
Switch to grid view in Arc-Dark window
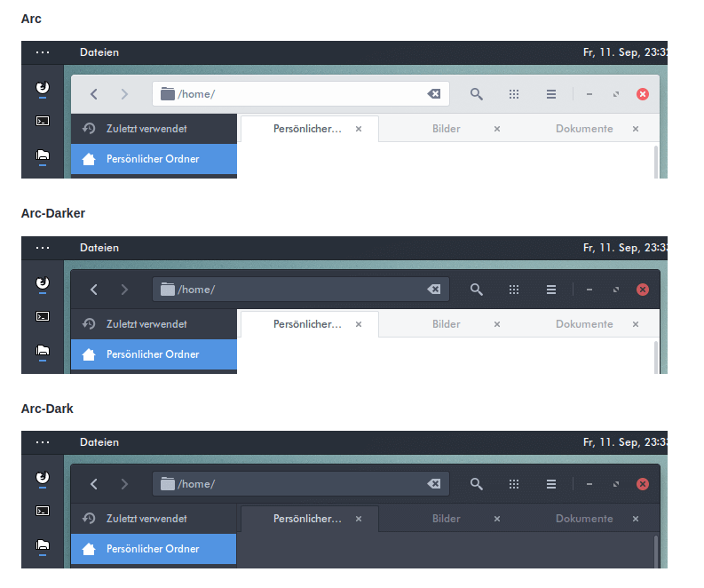pyautogui.click(x=514, y=484)
